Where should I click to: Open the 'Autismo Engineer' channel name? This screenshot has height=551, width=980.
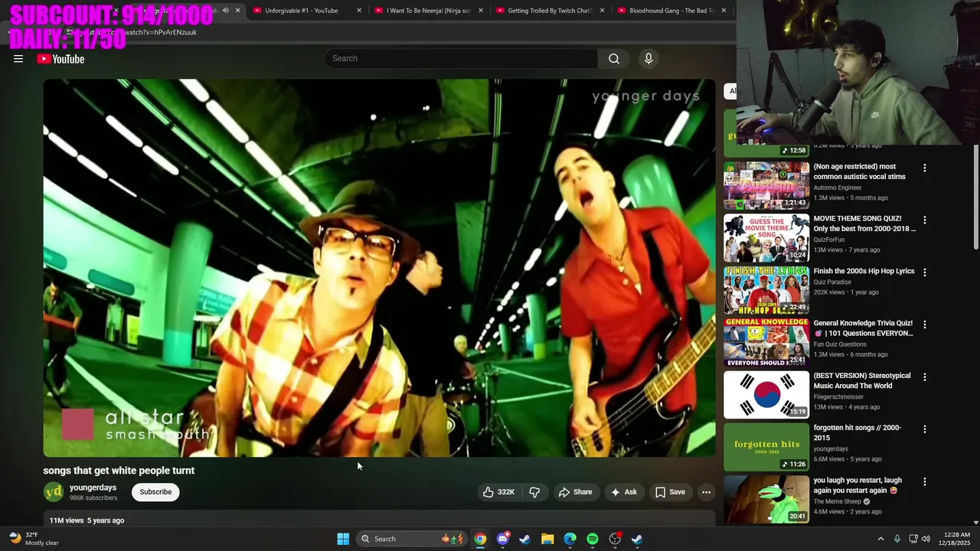(x=838, y=187)
